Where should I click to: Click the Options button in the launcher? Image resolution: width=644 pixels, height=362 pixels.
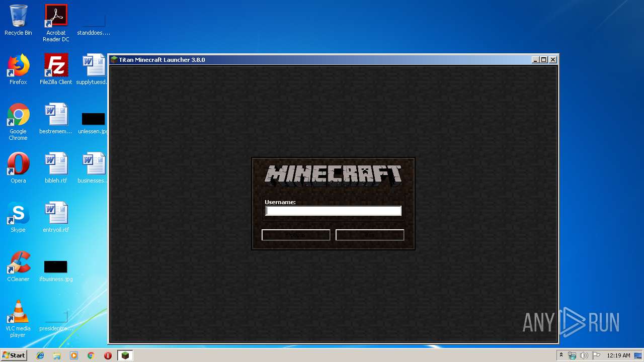[296, 235]
